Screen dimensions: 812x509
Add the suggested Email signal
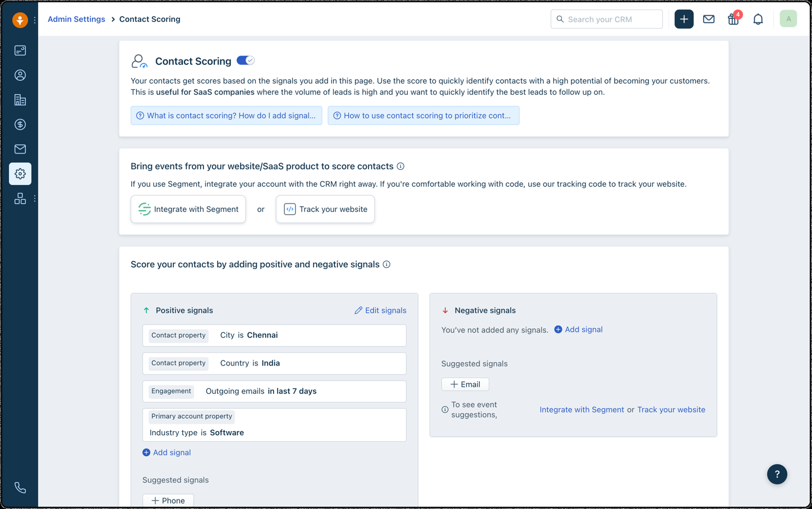(465, 385)
